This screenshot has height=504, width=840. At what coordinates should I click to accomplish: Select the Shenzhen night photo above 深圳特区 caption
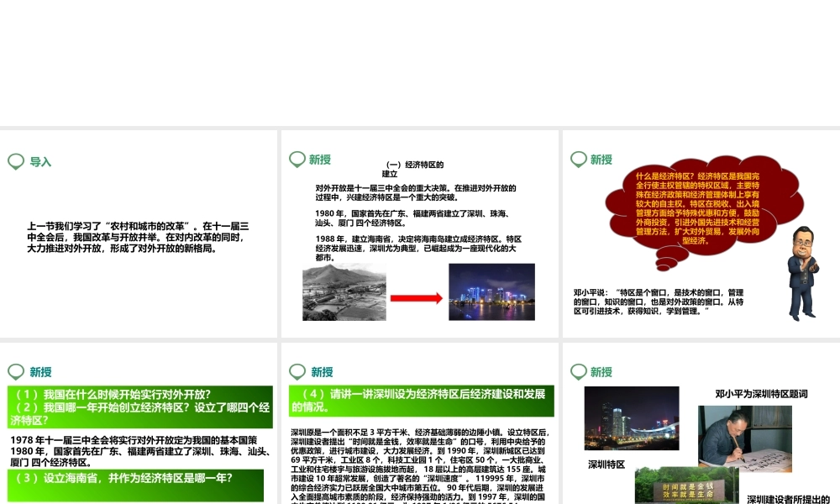tap(632, 417)
